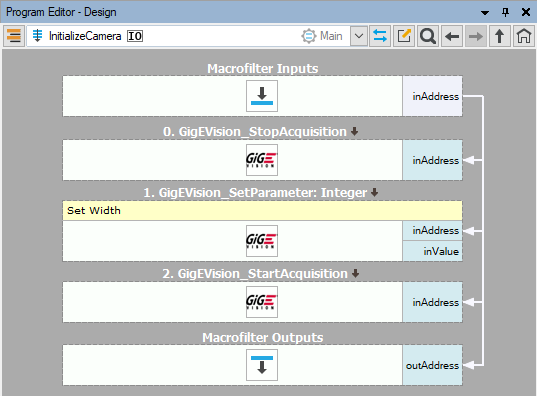Click the magnifier search icon
The image size is (537, 396).
click(428, 36)
